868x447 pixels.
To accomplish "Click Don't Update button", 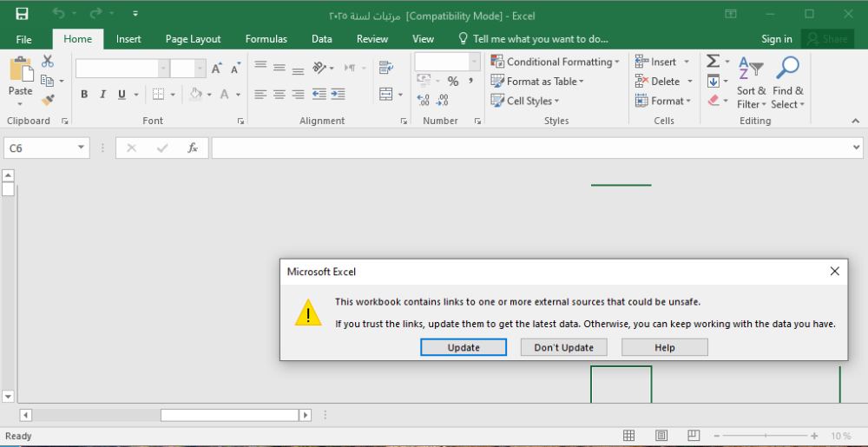I will tap(563, 347).
